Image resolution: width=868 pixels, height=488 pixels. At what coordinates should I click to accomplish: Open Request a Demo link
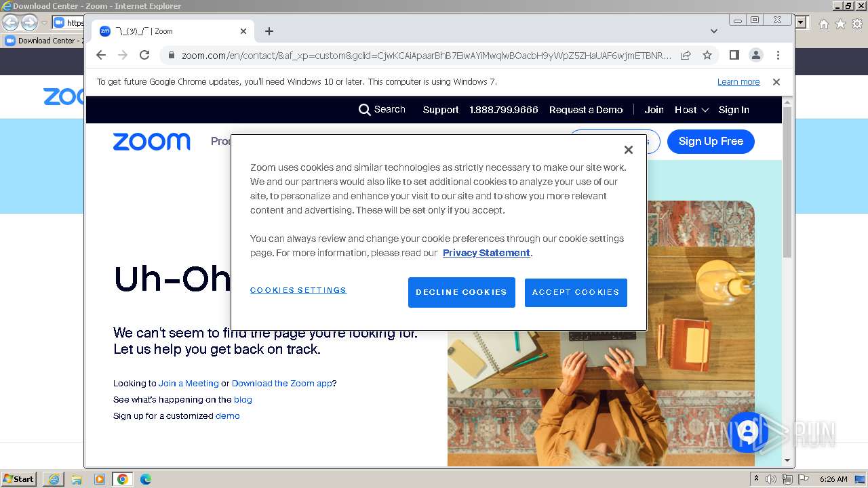[586, 110]
